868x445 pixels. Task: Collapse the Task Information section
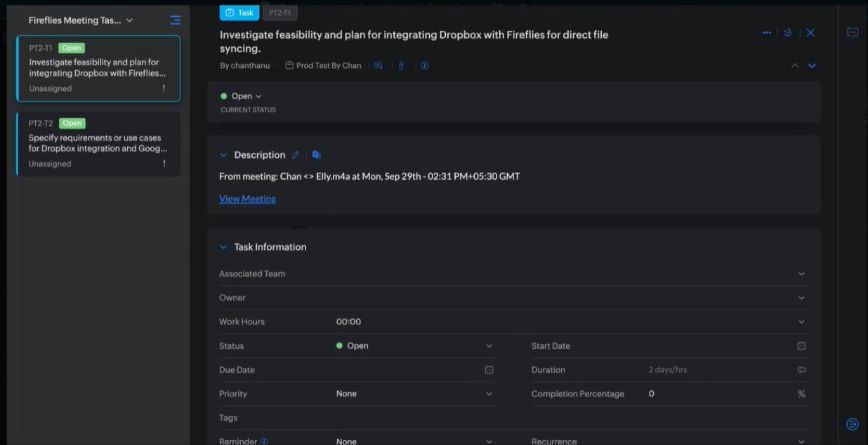click(x=223, y=247)
